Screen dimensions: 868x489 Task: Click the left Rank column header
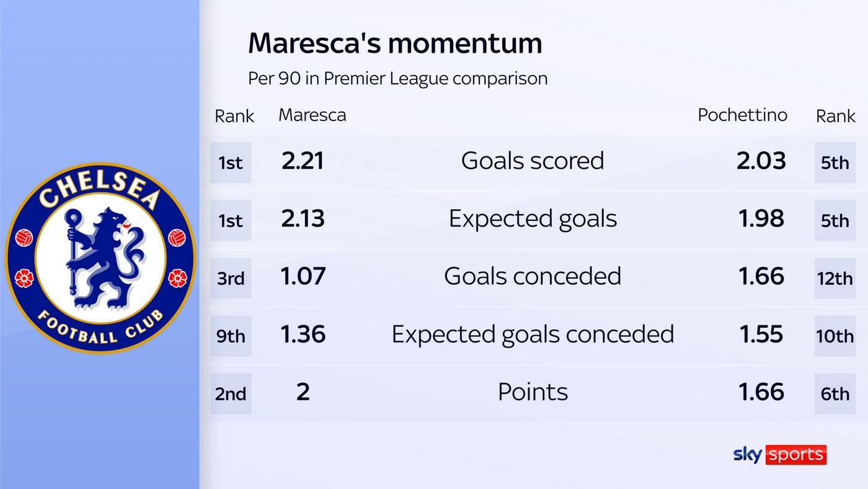tap(234, 116)
